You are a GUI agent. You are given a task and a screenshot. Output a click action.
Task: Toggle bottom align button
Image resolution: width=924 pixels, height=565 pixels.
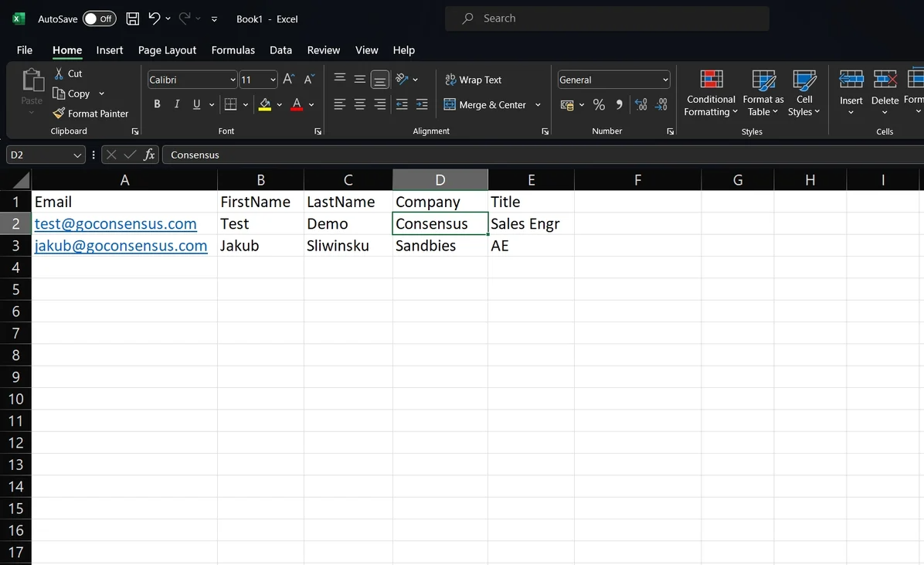coord(380,79)
